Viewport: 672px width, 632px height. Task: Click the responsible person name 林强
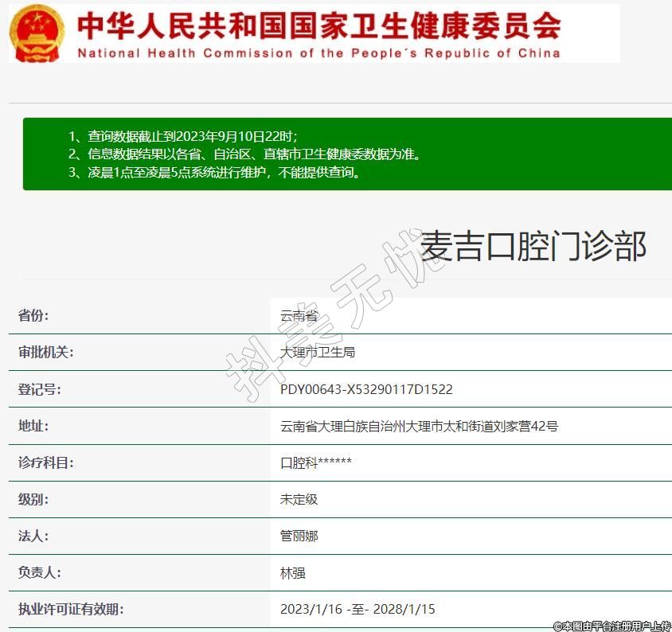tap(292, 572)
